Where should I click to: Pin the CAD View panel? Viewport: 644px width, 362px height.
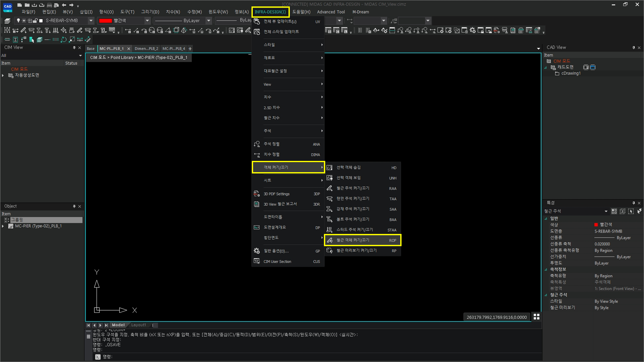(634, 48)
